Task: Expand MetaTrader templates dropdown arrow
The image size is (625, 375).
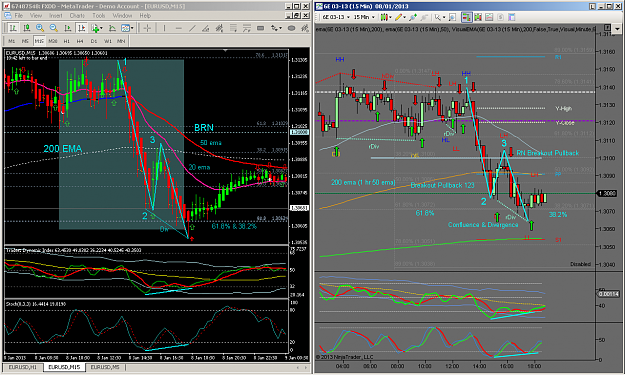Action: click(132, 28)
